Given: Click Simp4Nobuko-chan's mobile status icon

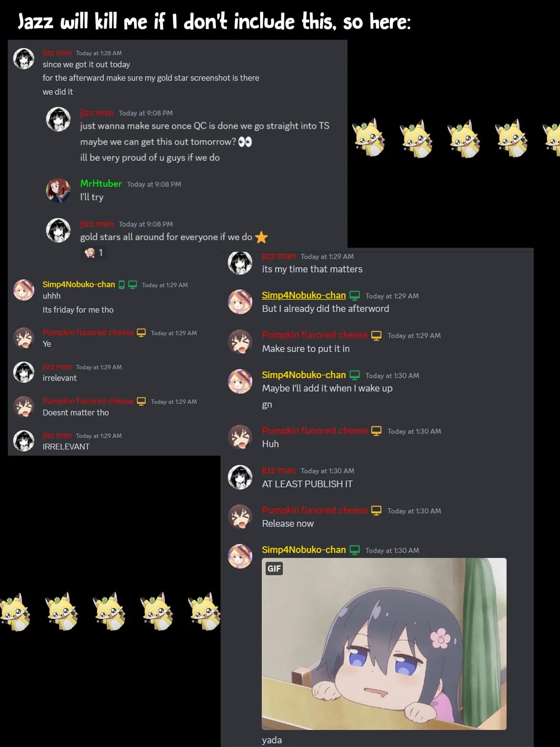Looking at the screenshot, I should point(121,285).
